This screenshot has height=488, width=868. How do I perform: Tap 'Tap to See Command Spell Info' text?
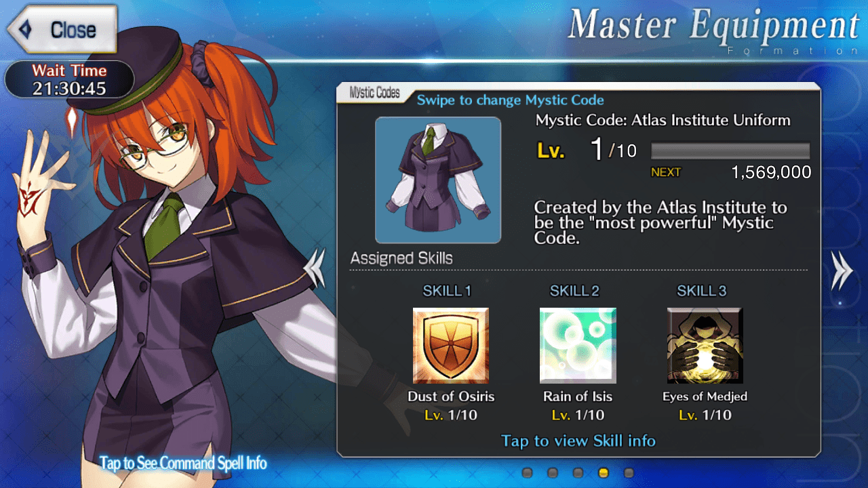(x=183, y=464)
